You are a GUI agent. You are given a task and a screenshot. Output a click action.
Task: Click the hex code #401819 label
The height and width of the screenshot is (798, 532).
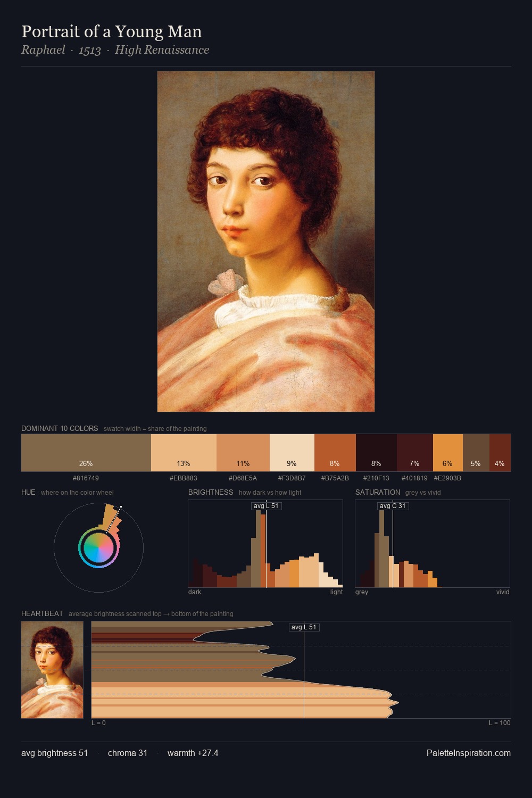pyautogui.click(x=414, y=478)
